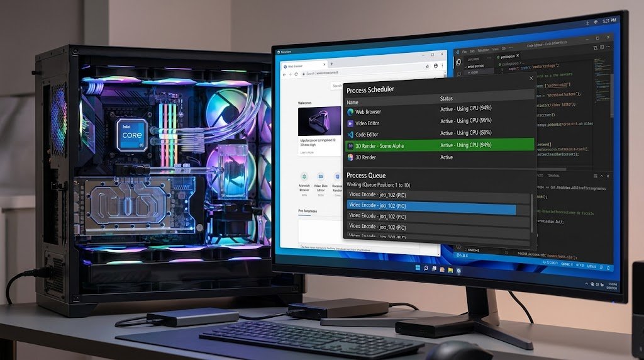
Task: Open the File menu in code editor
Action: [464, 52]
